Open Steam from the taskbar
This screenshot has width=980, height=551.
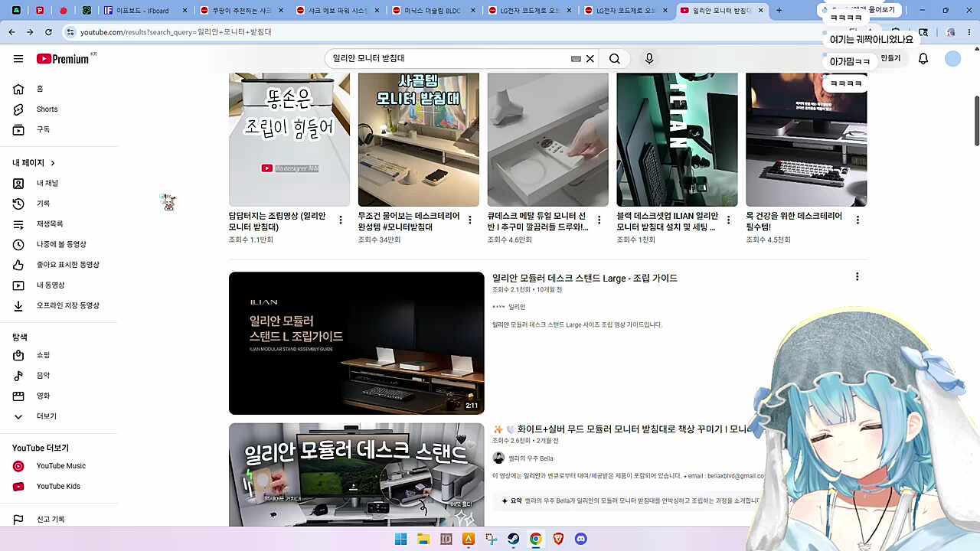[x=514, y=539]
